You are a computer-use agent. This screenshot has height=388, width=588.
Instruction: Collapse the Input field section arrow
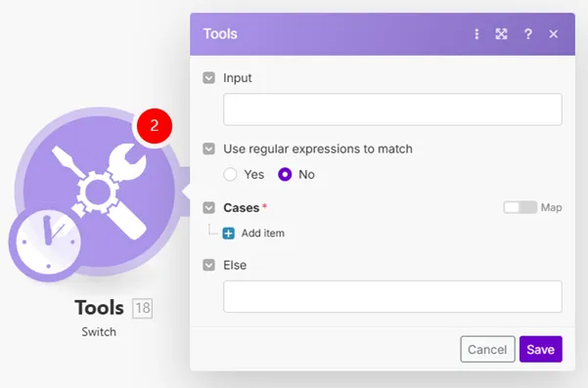tap(208, 78)
